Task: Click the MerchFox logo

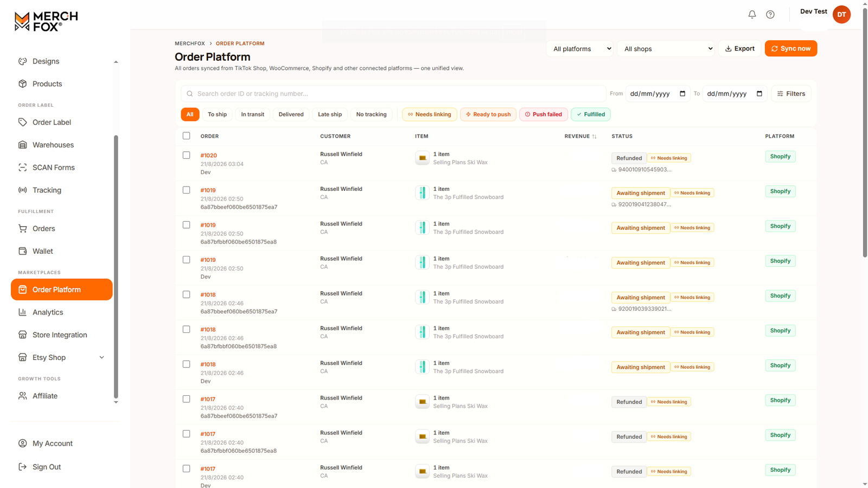Action: (x=46, y=22)
